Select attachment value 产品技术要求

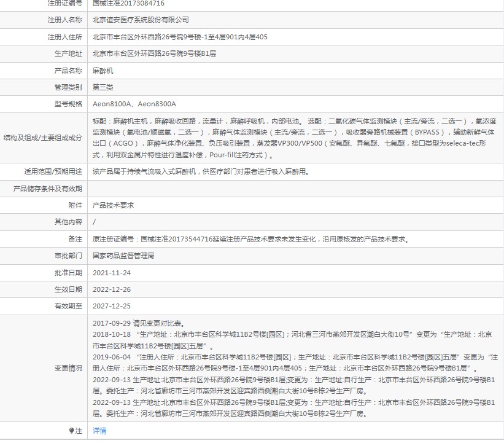point(113,206)
